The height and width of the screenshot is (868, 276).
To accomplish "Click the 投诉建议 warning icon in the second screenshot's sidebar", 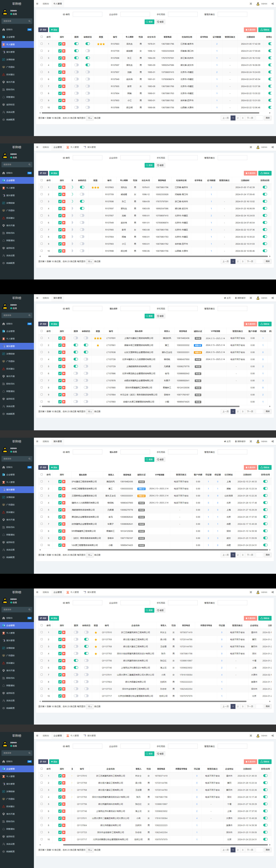I will point(4,218).
